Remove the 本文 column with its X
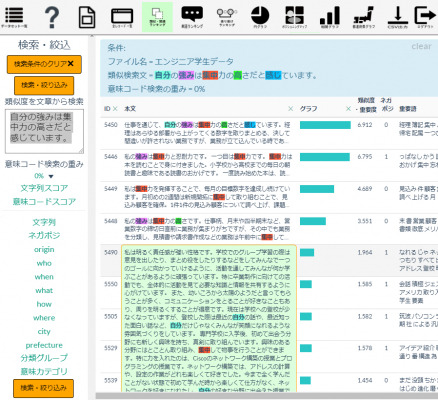The width and height of the screenshot is (438, 400). pos(291,109)
